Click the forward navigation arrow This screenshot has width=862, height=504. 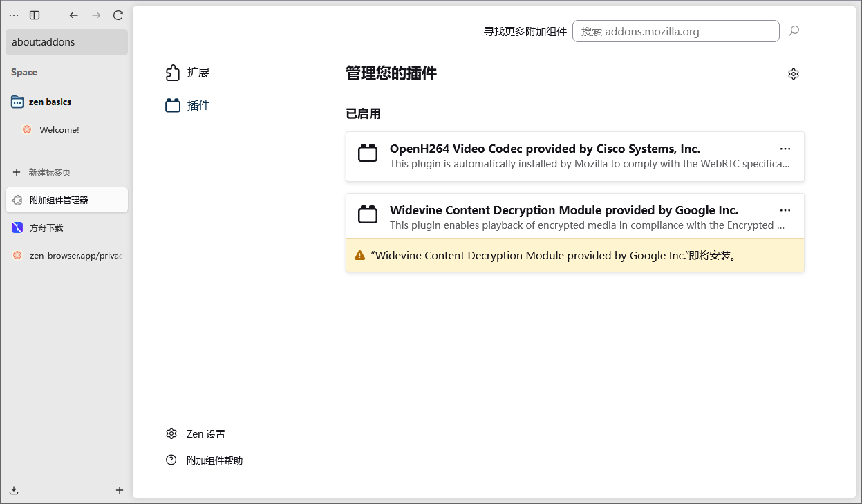pos(95,15)
